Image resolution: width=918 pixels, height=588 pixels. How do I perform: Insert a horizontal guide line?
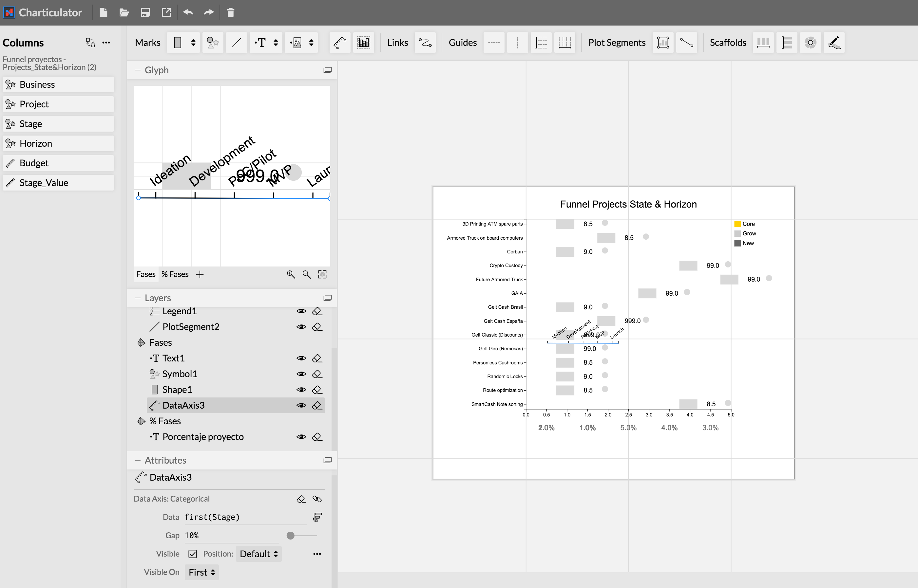click(494, 42)
